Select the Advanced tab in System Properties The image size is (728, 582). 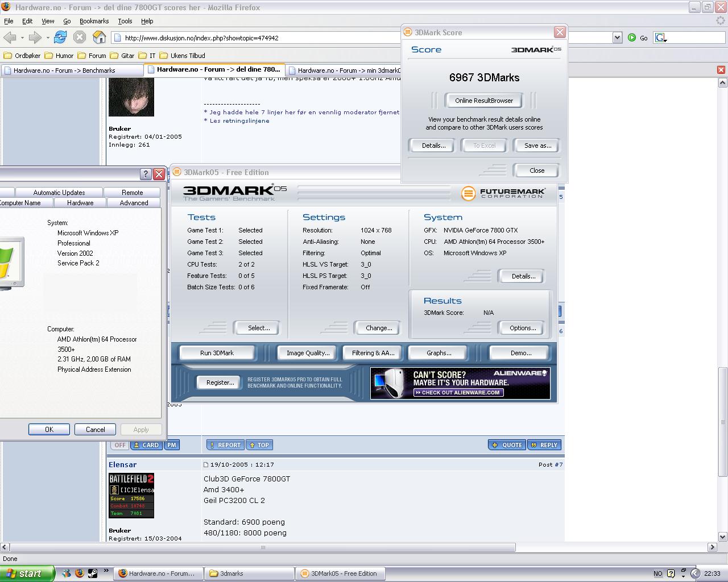(134, 203)
